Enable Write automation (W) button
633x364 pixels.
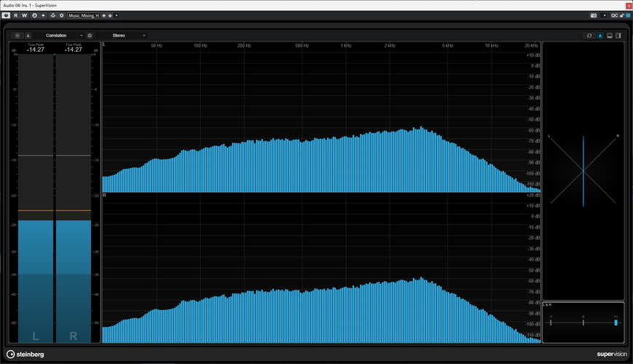point(24,15)
